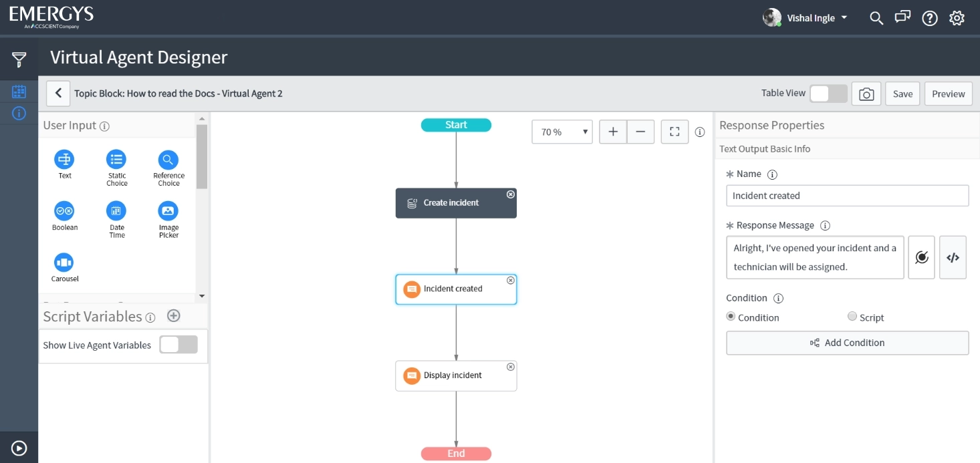The width and height of the screenshot is (980, 463).
Task: Zoom out the canvas with minus
Action: (x=640, y=132)
